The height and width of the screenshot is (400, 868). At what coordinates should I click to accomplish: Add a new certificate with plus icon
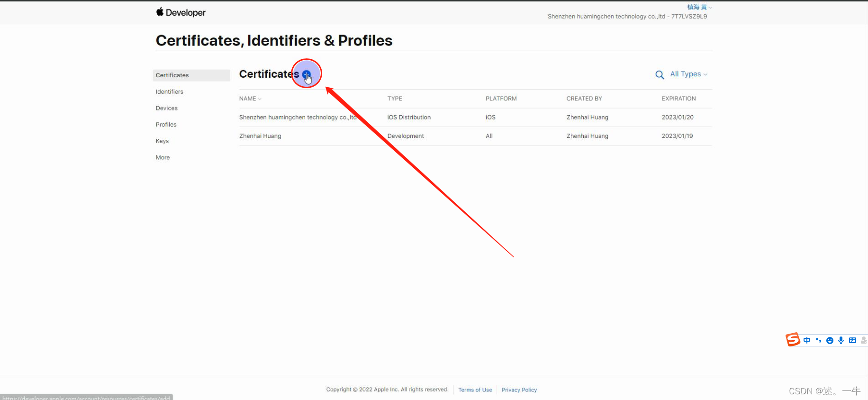(x=307, y=74)
